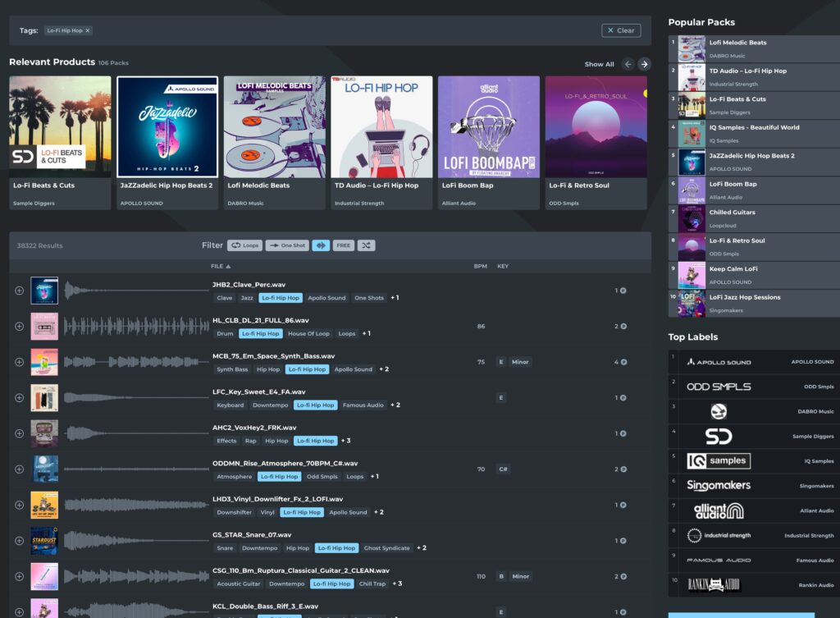Sort results by FILE column

coord(220,267)
